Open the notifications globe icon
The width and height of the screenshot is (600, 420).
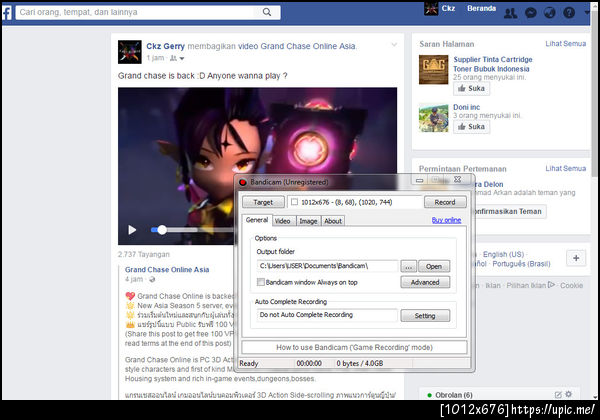[549, 13]
